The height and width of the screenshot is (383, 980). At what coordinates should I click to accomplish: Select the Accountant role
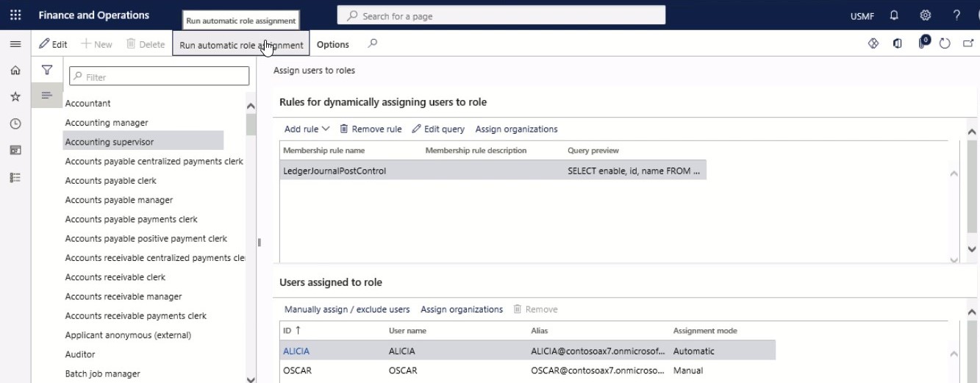click(87, 104)
